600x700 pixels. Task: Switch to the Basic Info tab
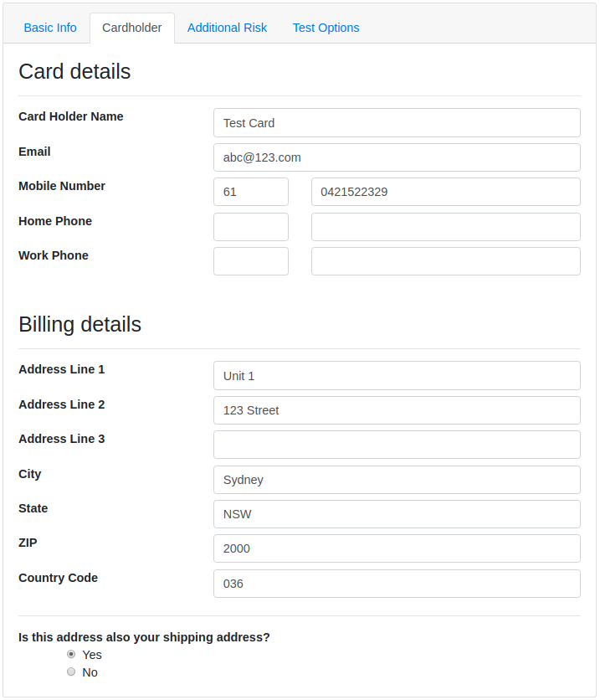point(50,28)
